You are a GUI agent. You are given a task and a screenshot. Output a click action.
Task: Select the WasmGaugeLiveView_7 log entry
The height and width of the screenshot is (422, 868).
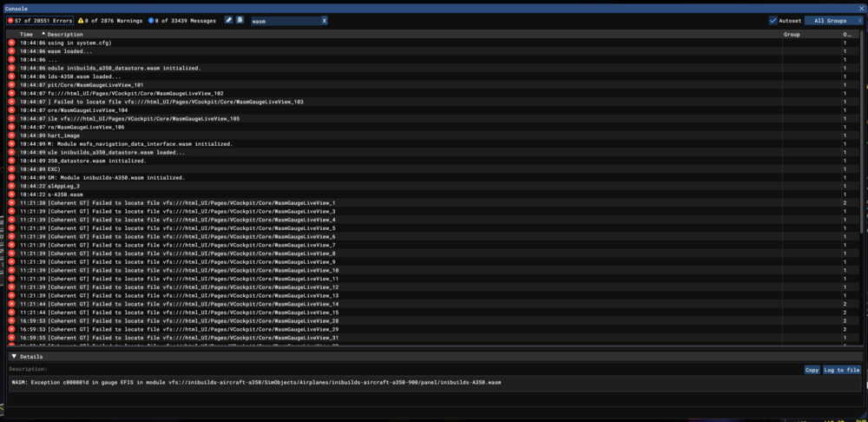(x=431, y=246)
